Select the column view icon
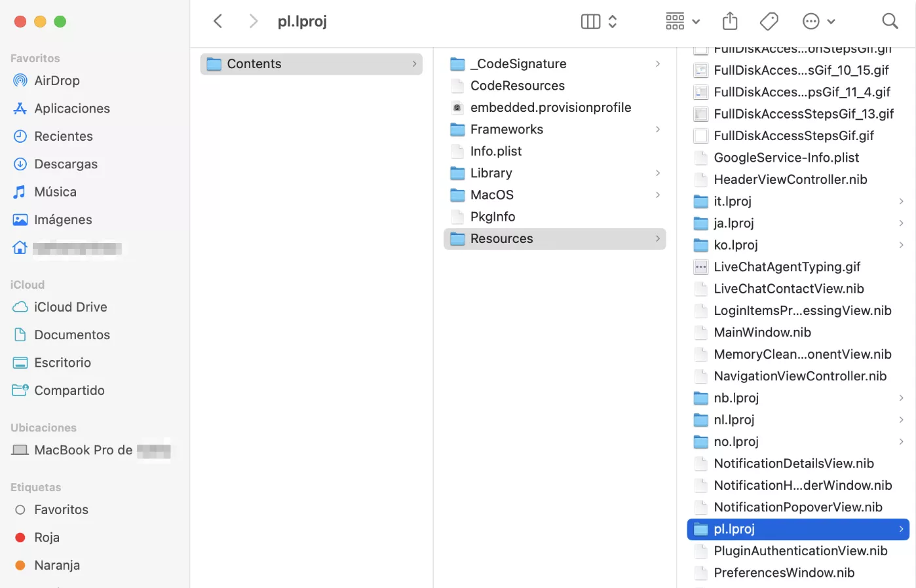Viewport: 916px width, 588px height. pos(590,21)
